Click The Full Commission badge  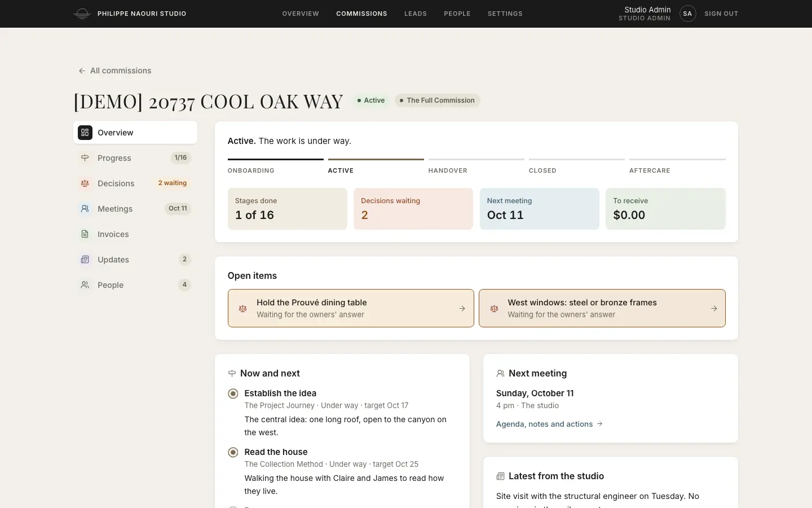(x=437, y=100)
